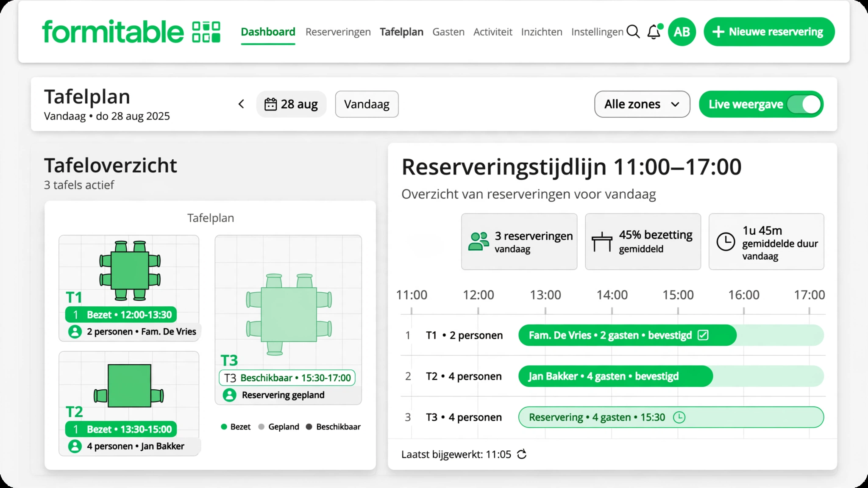
Task: Go to previous day with left chevron
Action: click(241, 104)
